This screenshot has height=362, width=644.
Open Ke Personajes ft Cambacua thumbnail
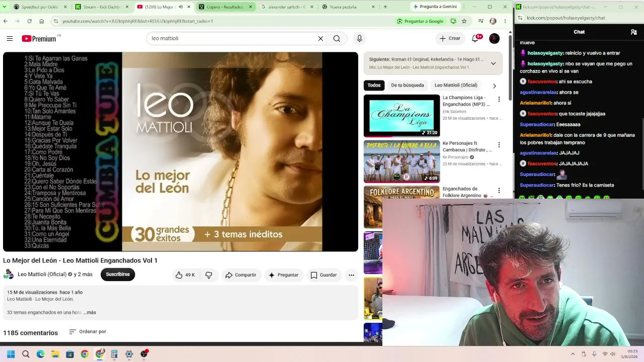tap(401, 161)
